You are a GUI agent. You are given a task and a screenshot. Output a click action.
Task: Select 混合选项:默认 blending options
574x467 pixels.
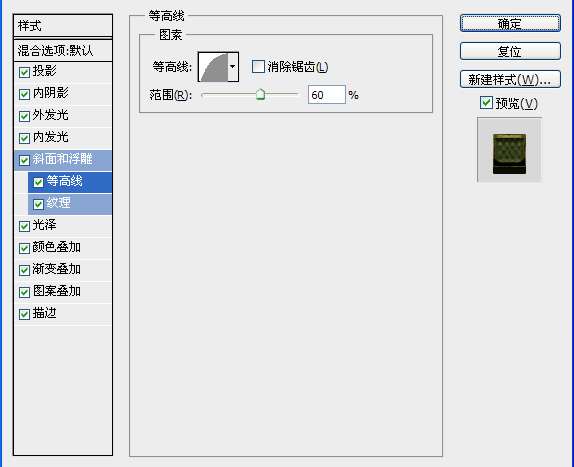pyautogui.click(x=63, y=51)
